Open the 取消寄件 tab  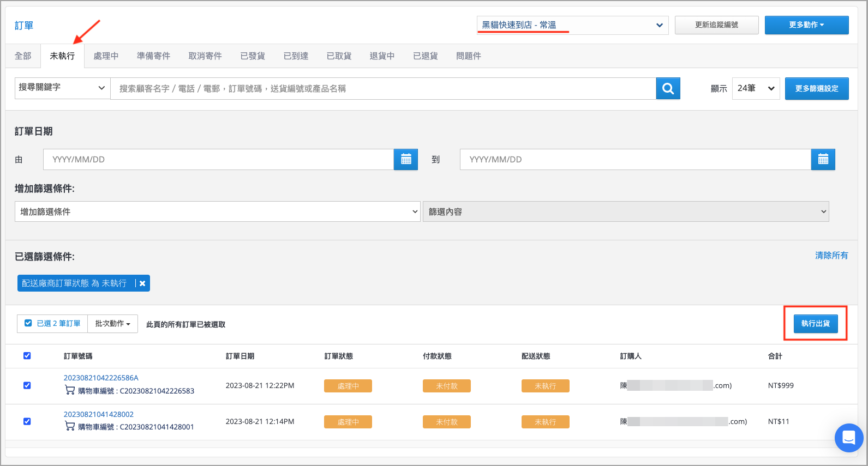click(205, 56)
